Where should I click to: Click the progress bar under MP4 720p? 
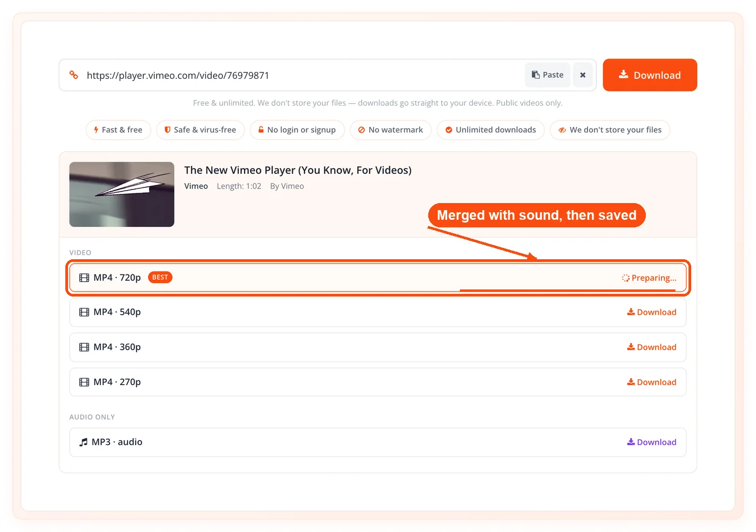[x=568, y=291]
